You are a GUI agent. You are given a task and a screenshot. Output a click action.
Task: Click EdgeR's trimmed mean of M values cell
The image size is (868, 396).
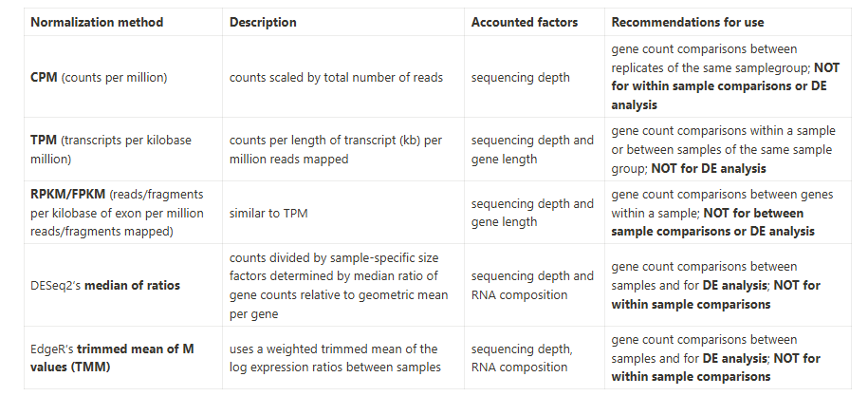click(112, 358)
